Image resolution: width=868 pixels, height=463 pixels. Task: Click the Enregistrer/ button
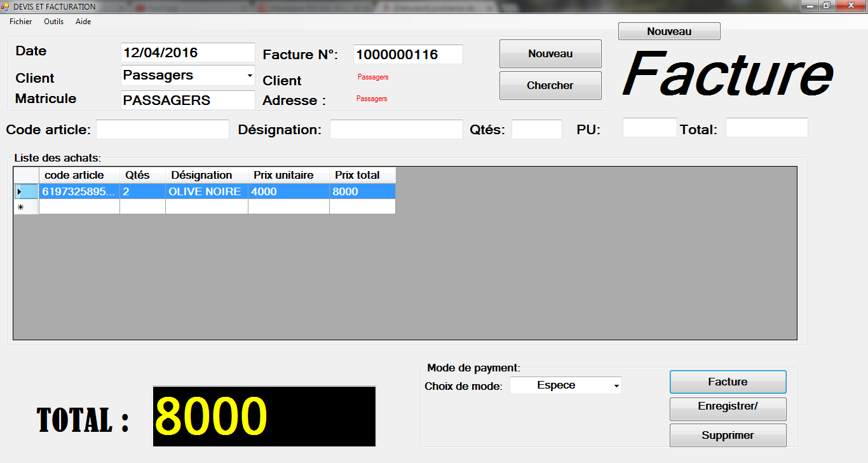pos(728,408)
